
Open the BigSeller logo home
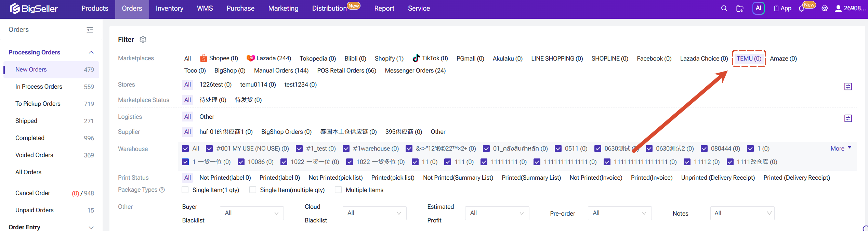pyautogui.click(x=34, y=9)
